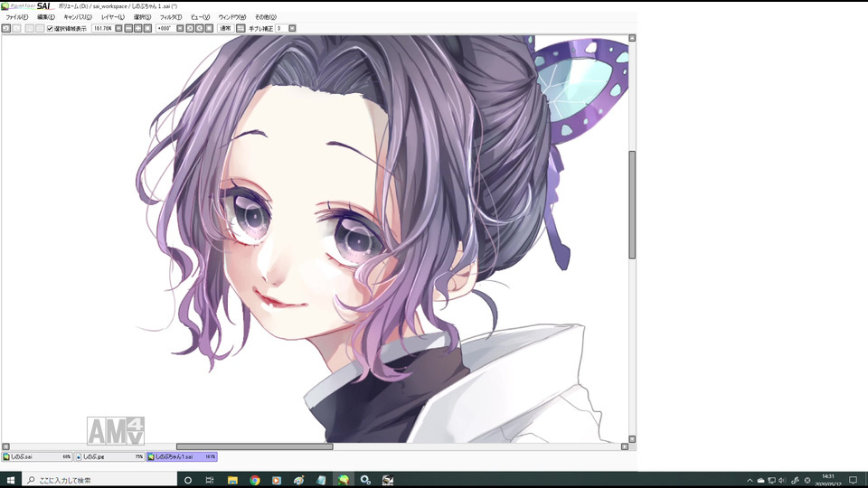Open the media player taskbar icon
The height and width of the screenshot is (488, 868).
(x=277, y=480)
